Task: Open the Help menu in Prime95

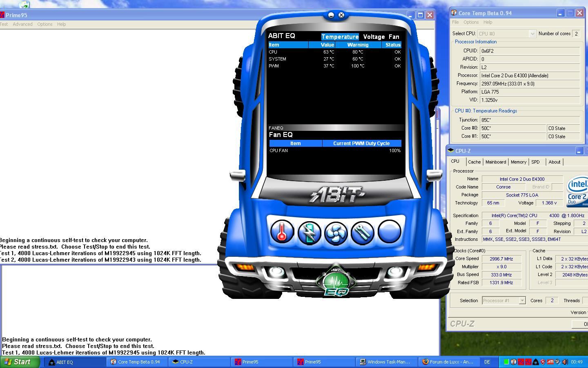Action: click(62, 24)
